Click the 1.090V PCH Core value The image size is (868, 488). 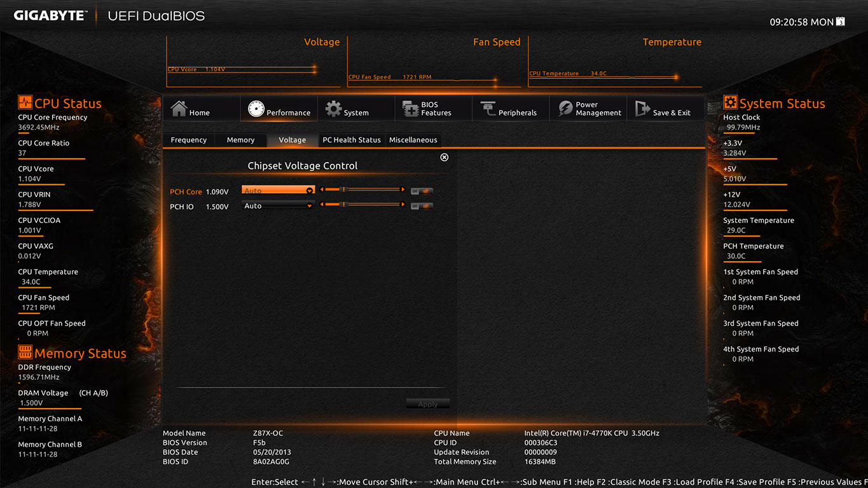(217, 191)
